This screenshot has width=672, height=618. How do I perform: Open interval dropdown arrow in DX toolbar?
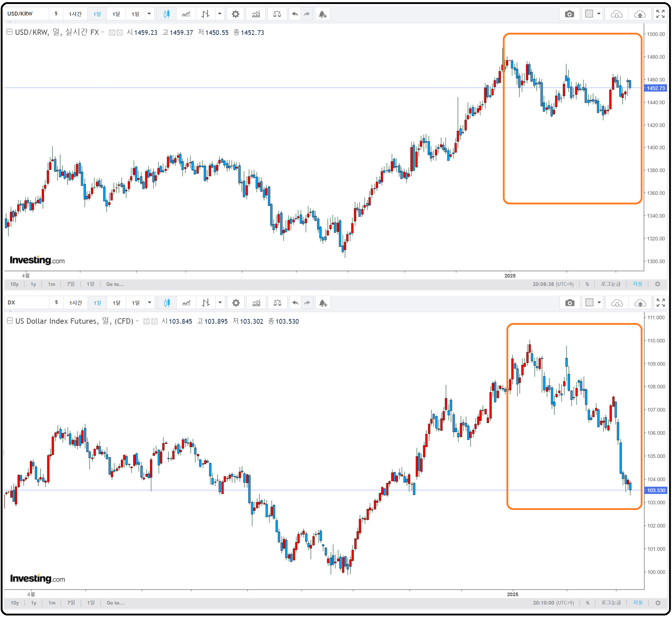coord(150,303)
